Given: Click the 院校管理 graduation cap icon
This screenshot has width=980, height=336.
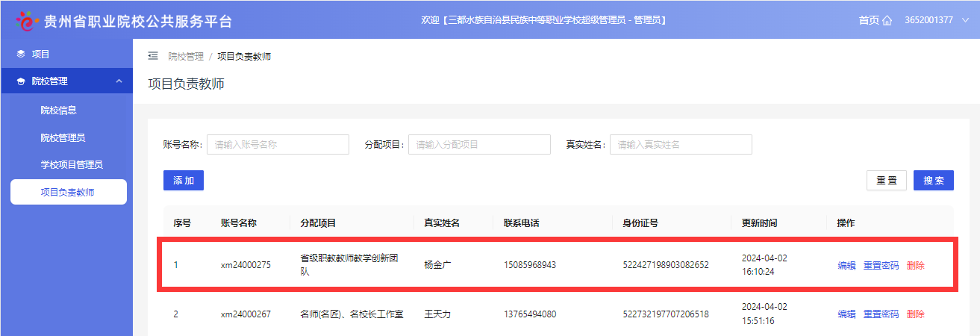Looking at the screenshot, I should [20, 81].
